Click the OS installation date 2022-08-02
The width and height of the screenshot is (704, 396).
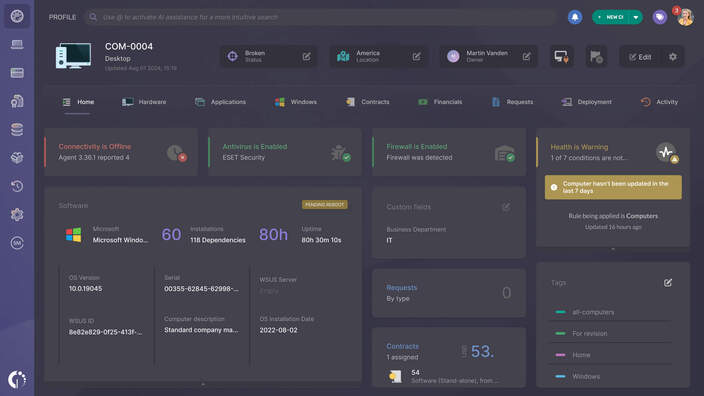tap(278, 330)
